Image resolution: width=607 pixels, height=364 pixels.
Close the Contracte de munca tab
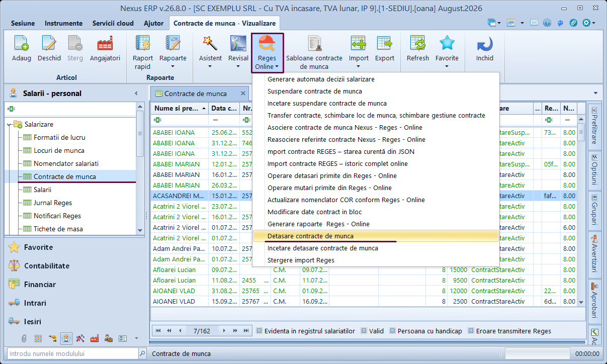tap(243, 94)
